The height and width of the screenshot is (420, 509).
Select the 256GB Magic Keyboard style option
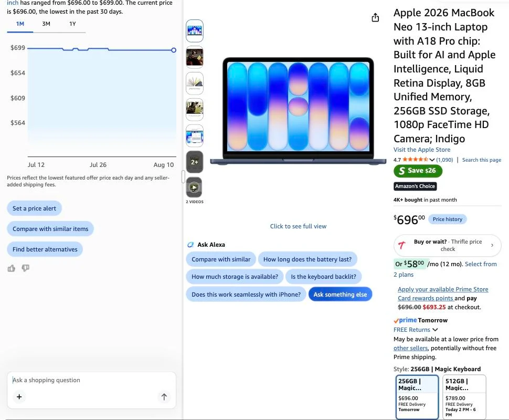(x=417, y=397)
